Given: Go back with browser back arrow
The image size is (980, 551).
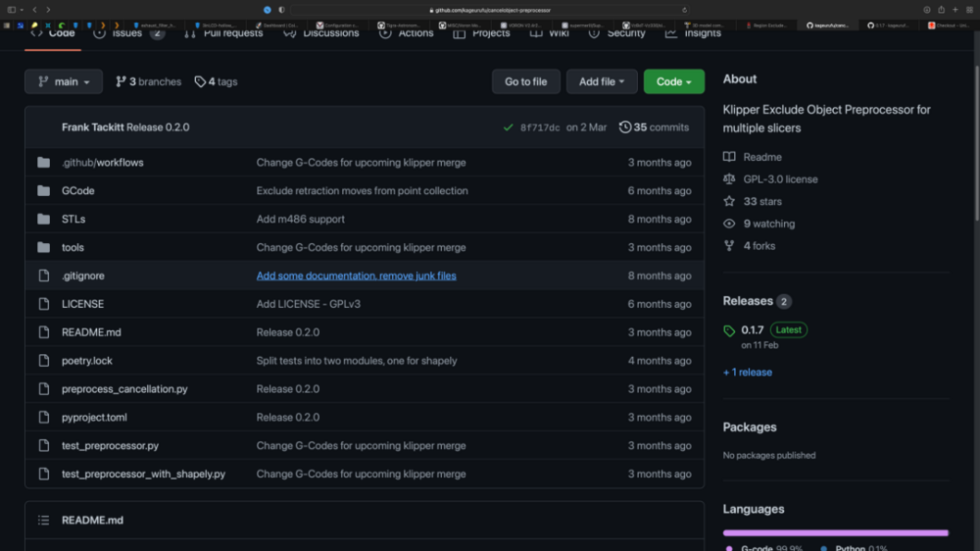Looking at the screenshot, I should point(34,10).
